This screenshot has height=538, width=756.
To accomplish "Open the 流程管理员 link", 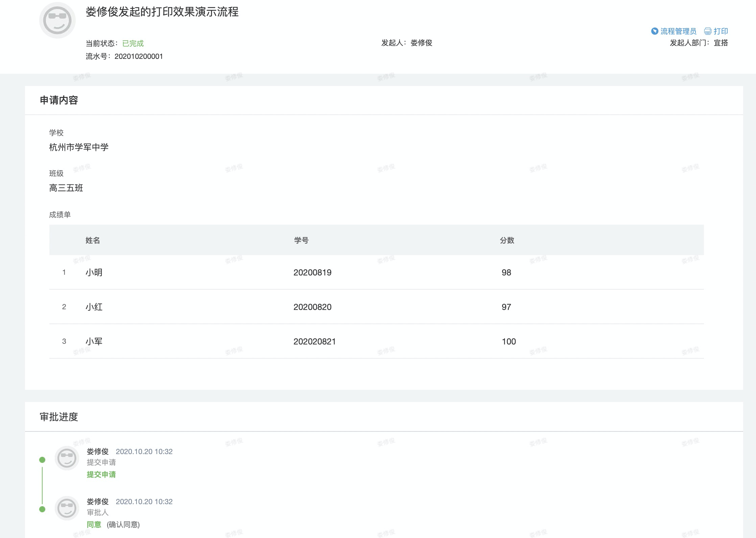I will point(678,31).
